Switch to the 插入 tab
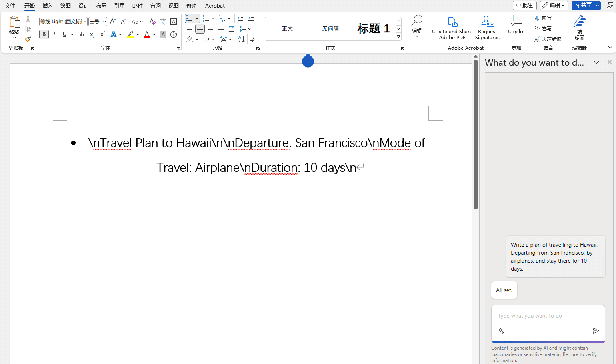The height and width of the screenshot is (364, 616). [48, 6]
